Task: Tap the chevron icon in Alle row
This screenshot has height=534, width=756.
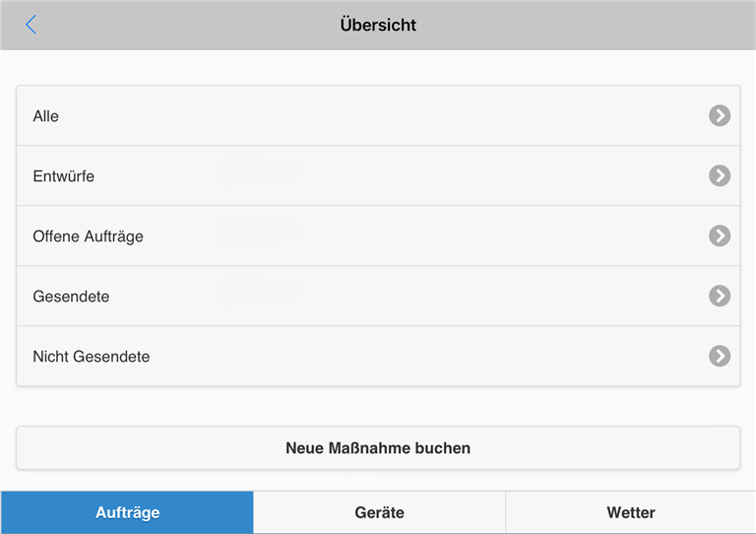Action: coord(720,116)
